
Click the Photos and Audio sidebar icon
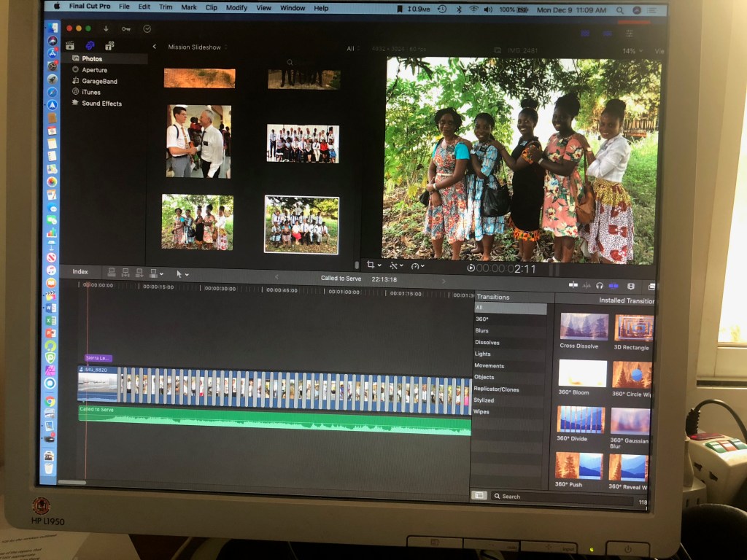(x=90, y=45)
